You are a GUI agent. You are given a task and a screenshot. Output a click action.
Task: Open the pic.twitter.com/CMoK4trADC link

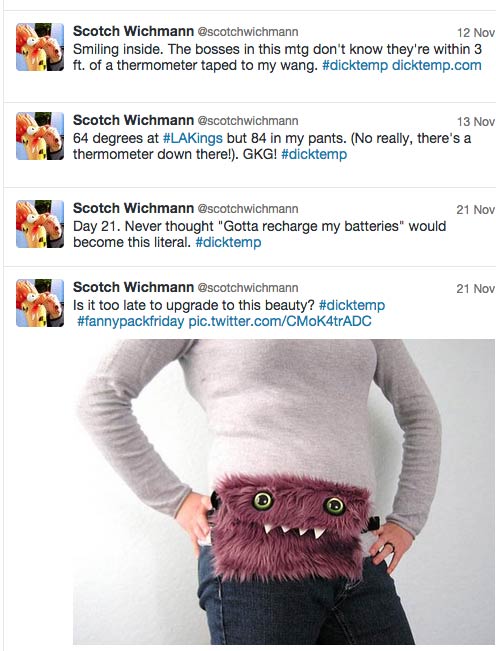[280, 321]
